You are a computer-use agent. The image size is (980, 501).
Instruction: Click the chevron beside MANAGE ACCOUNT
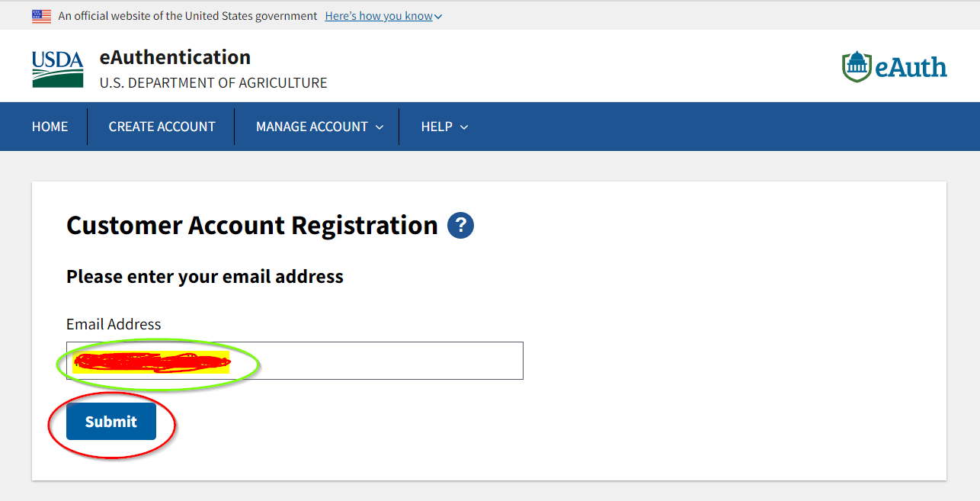coord(380,127)
